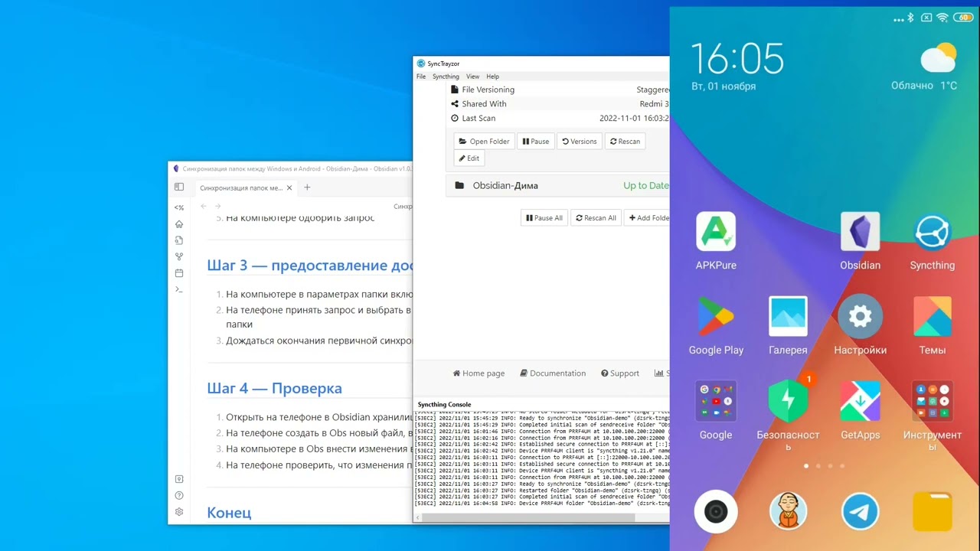Screen dimensions: 980x551
Task: Click the home ribbon icon in Obsidian
Action: [x=178, y=224]
